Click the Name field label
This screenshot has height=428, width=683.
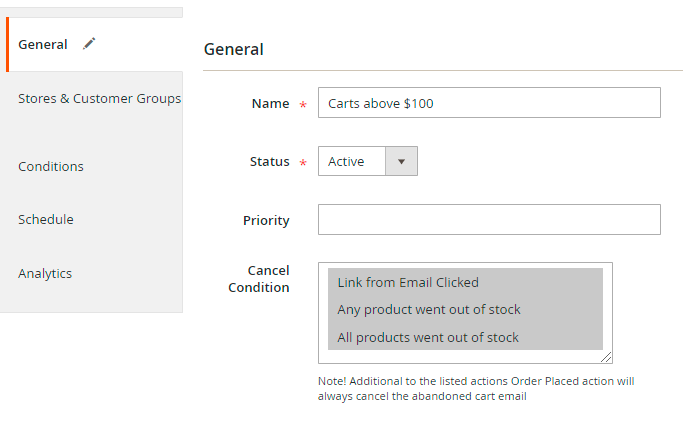coord(270,103)
